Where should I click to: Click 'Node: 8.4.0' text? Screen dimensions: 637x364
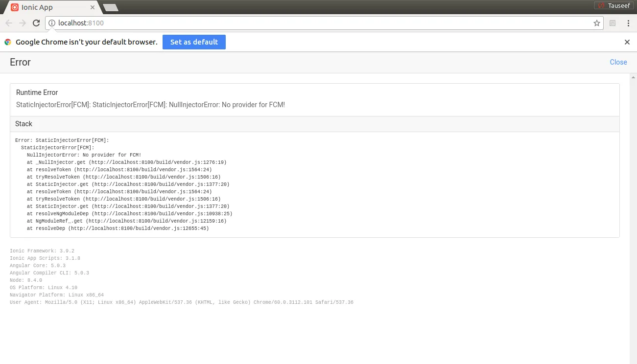(x=26, y=280)
